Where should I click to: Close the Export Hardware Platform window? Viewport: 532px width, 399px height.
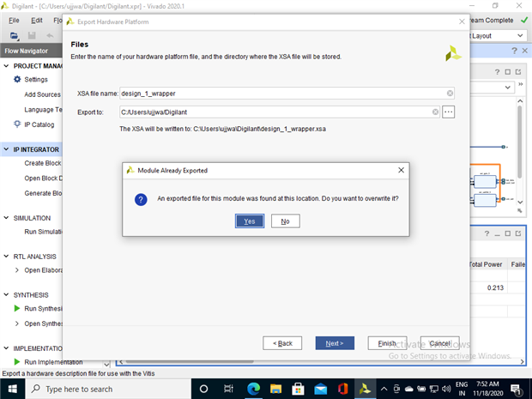(462, 21)
